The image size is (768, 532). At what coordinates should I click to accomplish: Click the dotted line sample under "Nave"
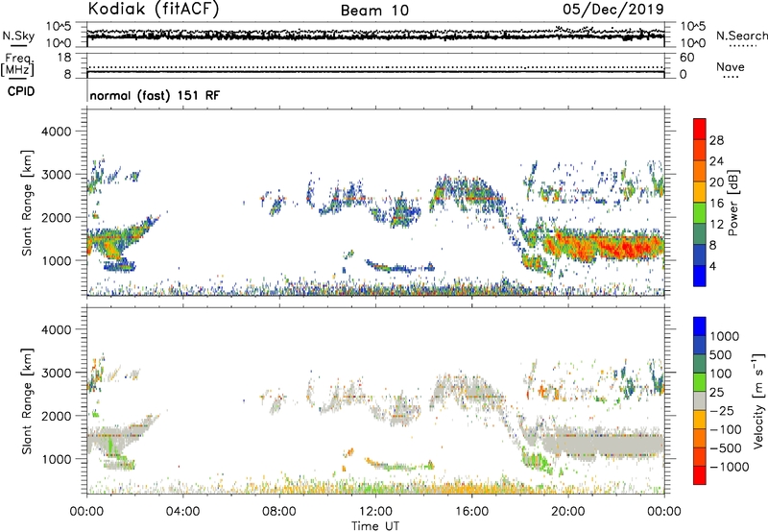731,77
